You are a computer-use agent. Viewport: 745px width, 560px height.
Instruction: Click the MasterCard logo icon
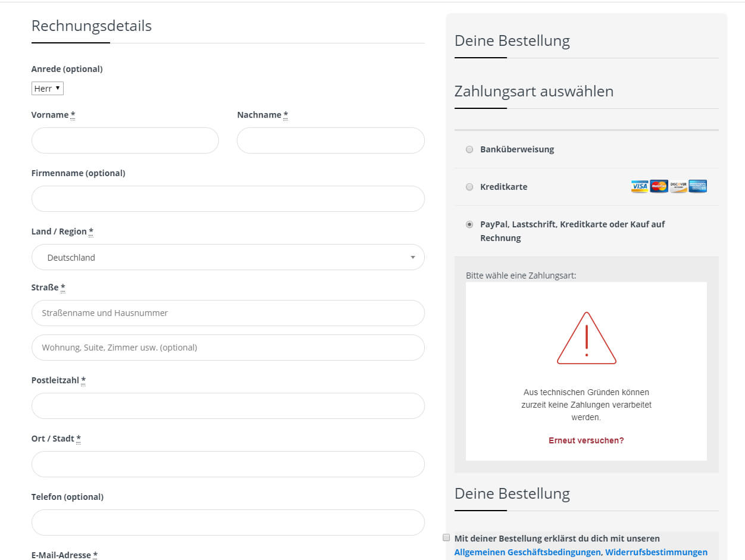(x=659, y=187)
